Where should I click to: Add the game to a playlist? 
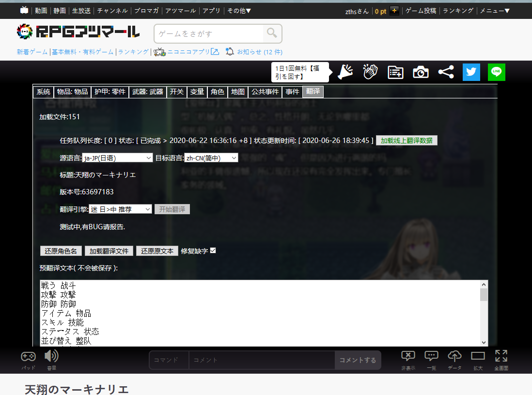click(395, 72)
